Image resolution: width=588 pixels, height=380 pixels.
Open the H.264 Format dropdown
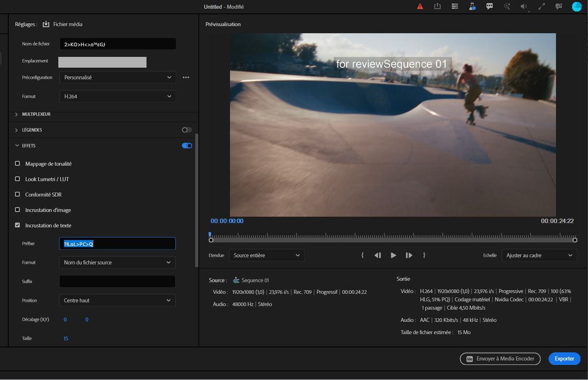[118, 97]
